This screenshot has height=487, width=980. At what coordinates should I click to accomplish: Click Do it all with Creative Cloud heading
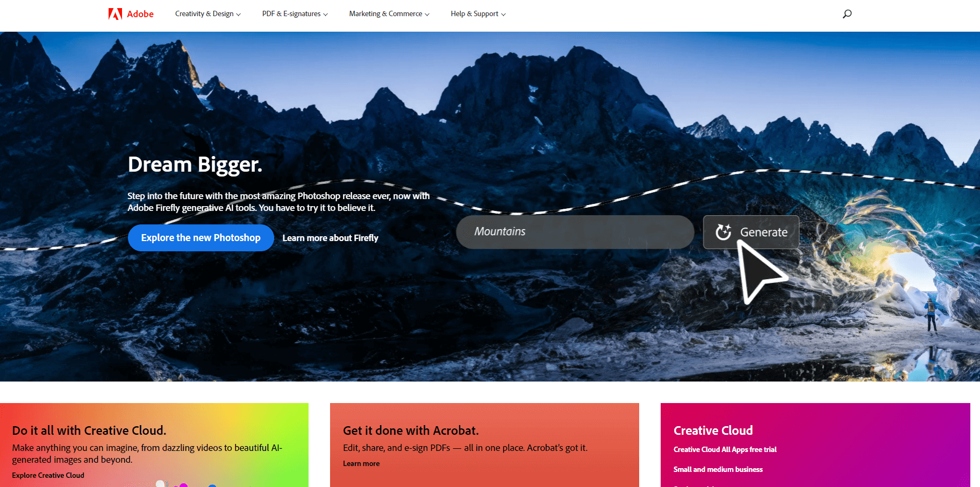click(x=89, y=430)
